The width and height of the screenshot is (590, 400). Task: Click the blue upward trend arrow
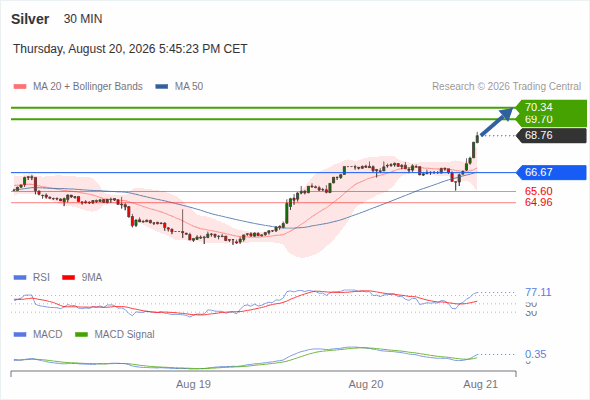(497, 122)
